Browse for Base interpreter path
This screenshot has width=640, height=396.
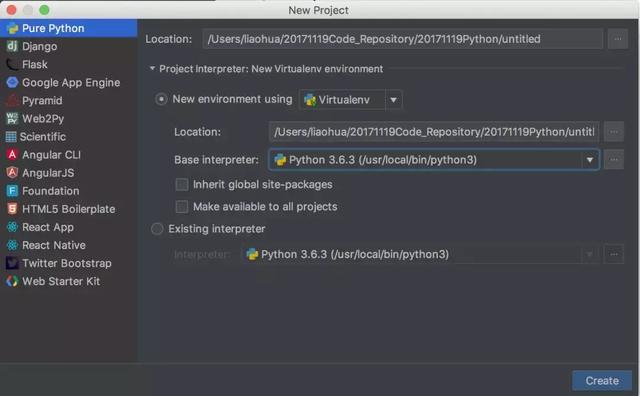click(613, 160)
